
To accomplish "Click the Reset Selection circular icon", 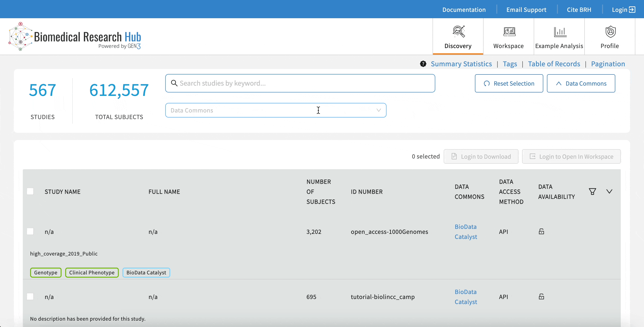I will click(x=486, y=83).
